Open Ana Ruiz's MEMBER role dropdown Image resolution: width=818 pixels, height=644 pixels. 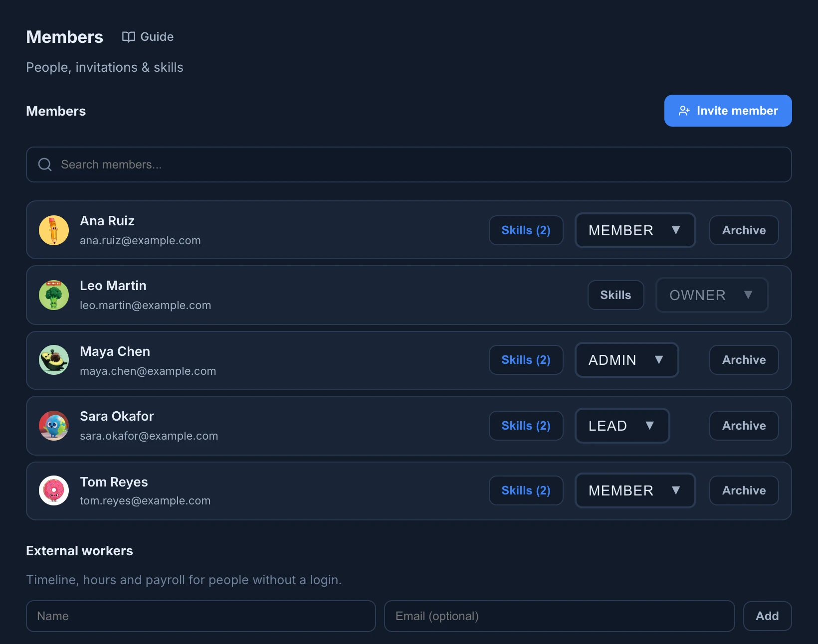click(x=635, y=230)
